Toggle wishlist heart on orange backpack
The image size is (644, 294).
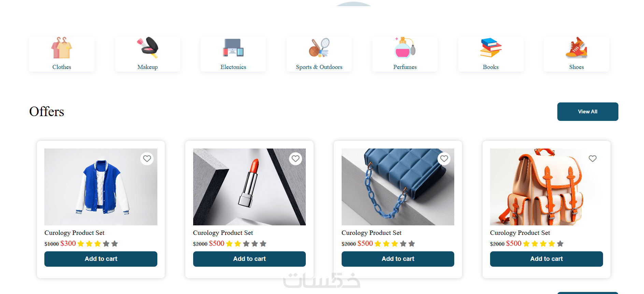[x=592, y=159]
